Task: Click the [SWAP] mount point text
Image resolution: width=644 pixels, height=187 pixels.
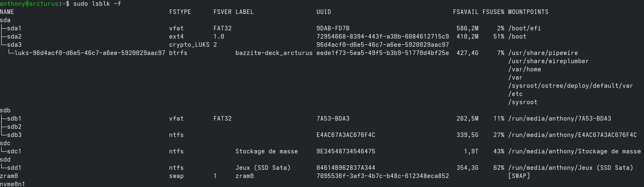Action: coord(519,176)
